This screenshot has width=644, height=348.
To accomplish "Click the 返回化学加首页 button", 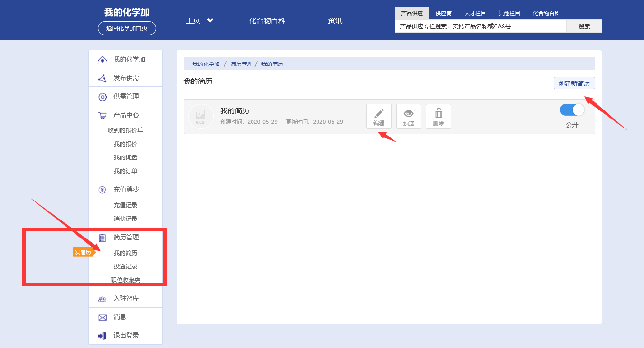I will click(127, 28).
